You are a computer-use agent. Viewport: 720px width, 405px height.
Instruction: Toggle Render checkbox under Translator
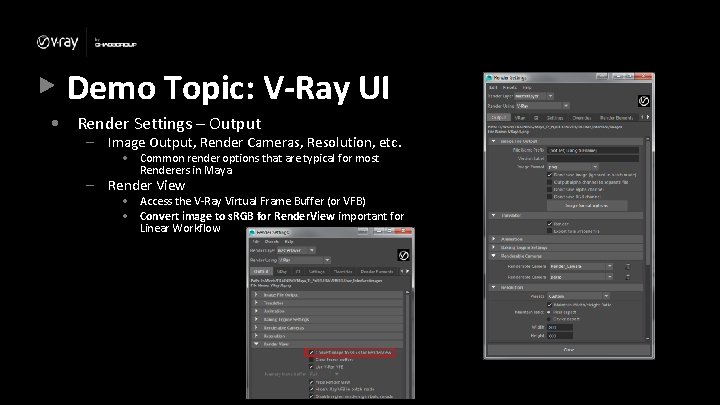point(550,224)
